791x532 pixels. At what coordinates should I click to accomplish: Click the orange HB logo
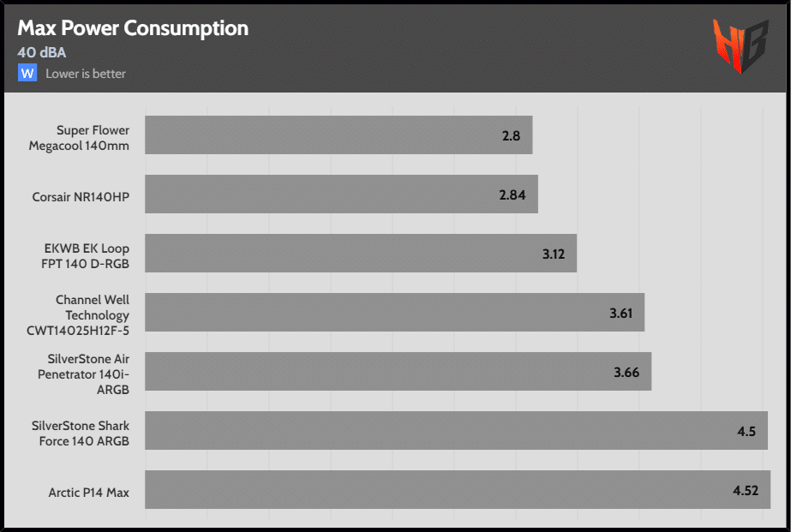(740, 46)
